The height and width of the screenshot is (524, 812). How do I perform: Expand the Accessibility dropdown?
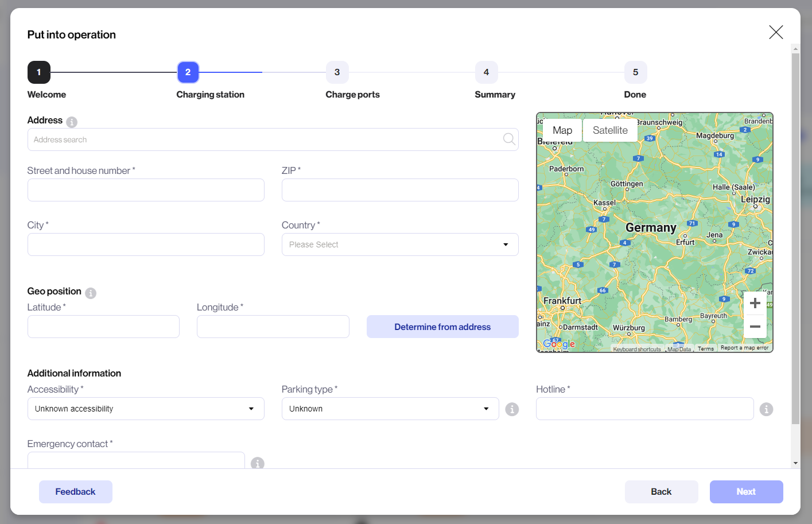tap(146, 409)
